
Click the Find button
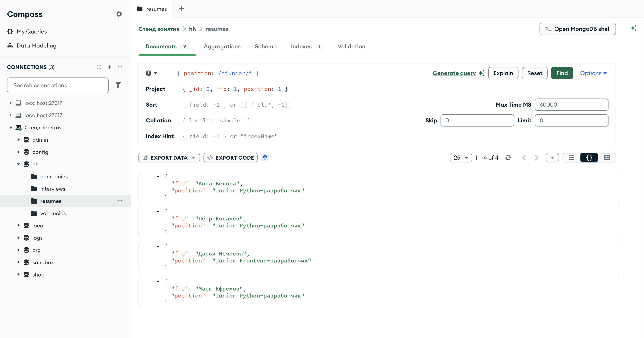coord(562,73)
